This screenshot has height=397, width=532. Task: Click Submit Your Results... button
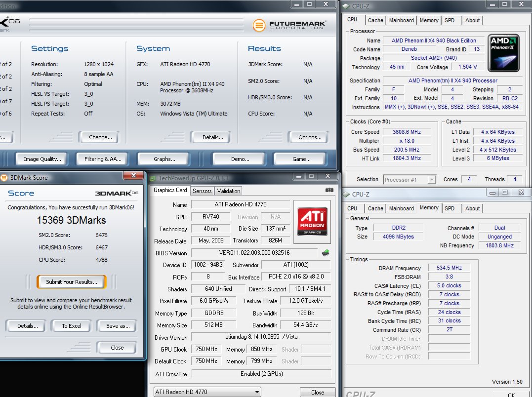(x=72, y=282)
